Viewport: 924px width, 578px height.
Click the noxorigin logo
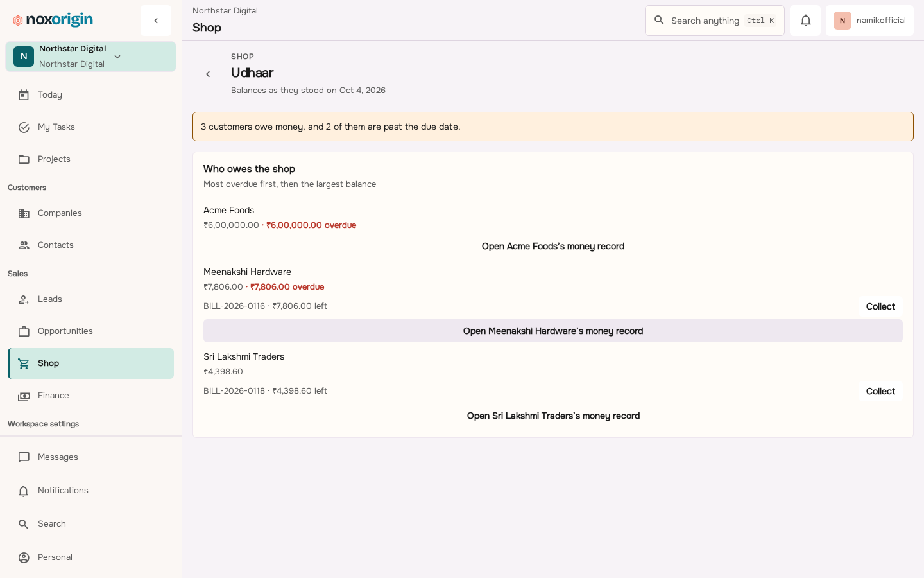pos(53,21)
